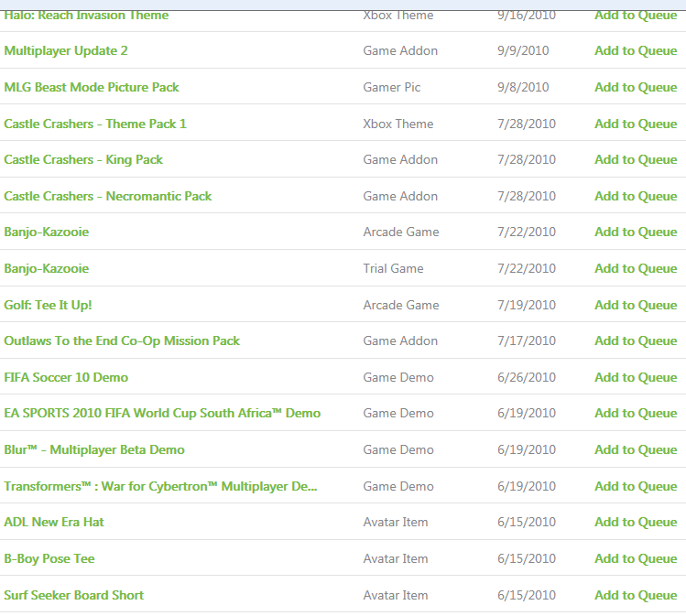Image resolution: width=686 pixels, height=616 pixels.
Task: Open the Multiplayer Update 2 link
Action: tap(66, 50)
